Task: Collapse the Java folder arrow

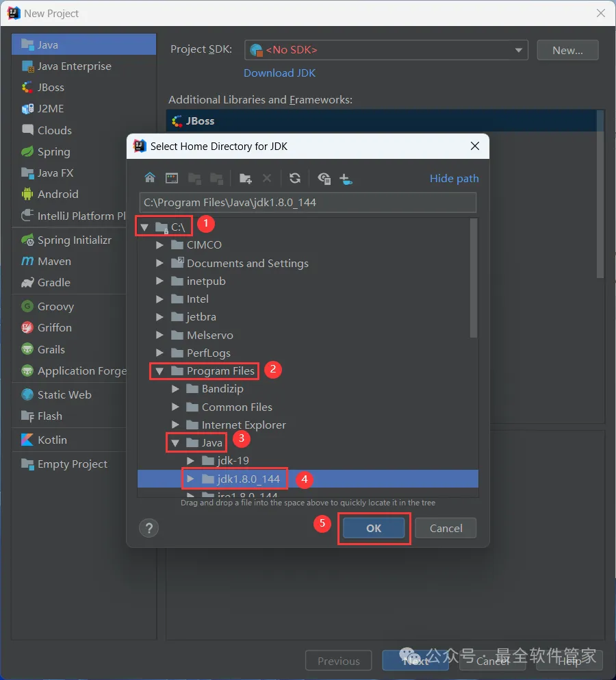Action: (x=175, y=443)
